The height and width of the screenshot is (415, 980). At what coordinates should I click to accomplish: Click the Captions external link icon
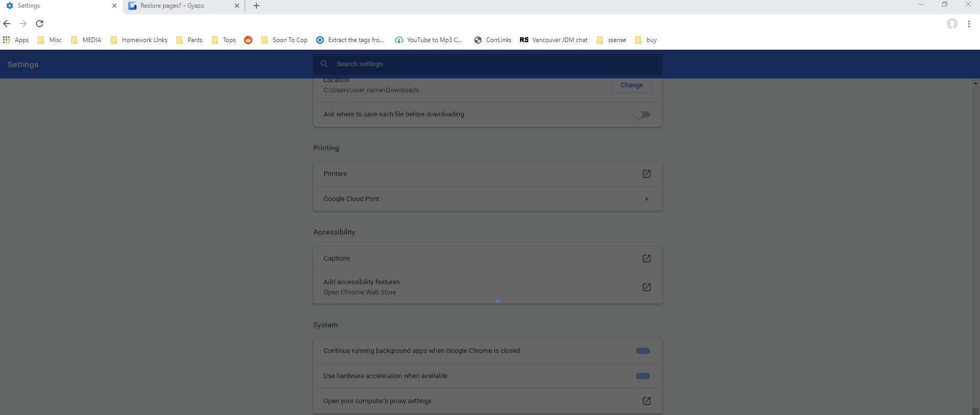point(647,259)
